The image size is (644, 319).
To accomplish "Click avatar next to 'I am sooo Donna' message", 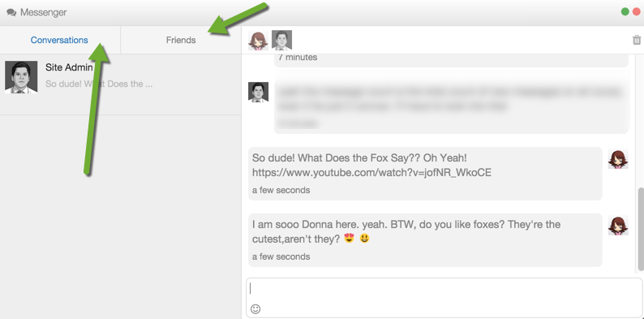I will (x=618, y=225).
